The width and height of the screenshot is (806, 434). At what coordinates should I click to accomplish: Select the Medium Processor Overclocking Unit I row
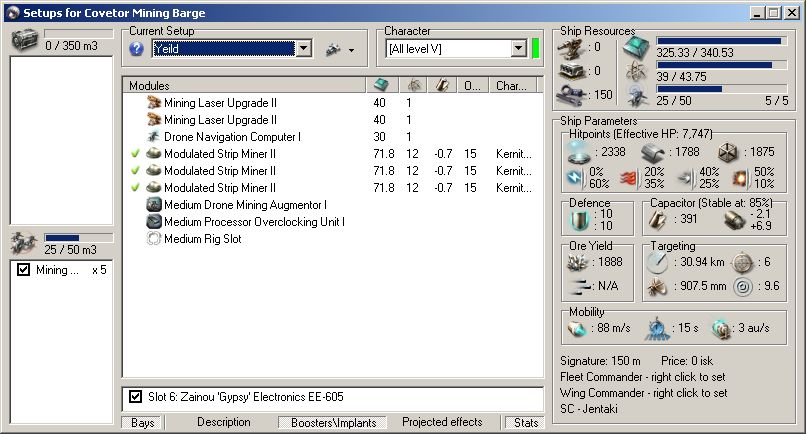pos(333,221)
